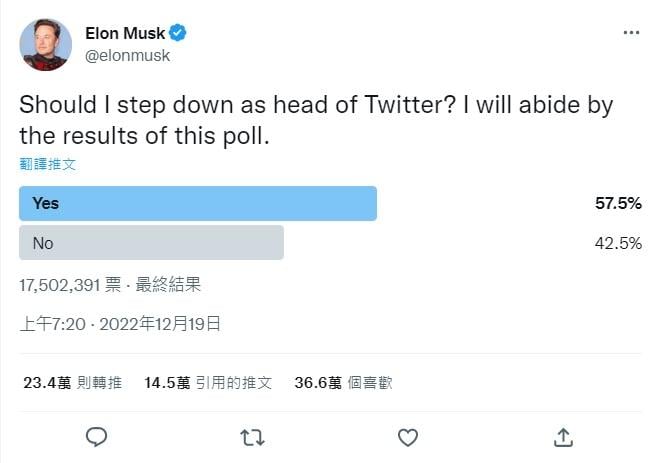Select the No poll result bar
This screenshot has height=463, width=659.
point(152,242)
